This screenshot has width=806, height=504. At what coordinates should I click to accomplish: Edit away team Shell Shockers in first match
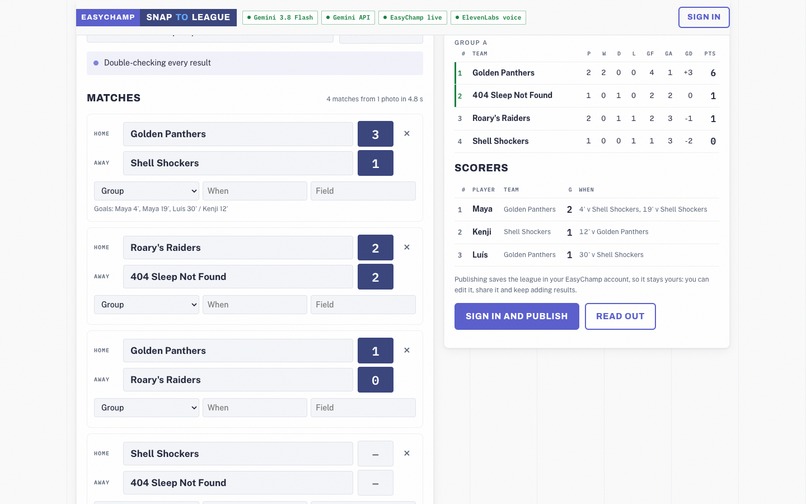(x=238, y=163)
